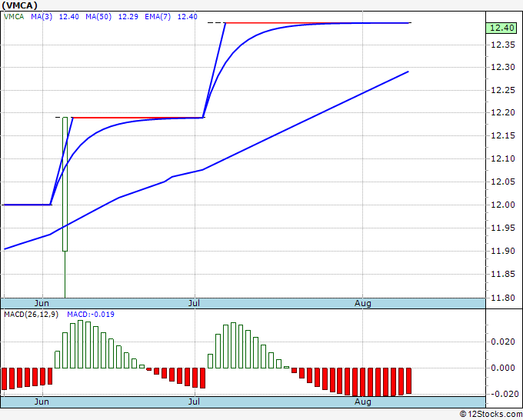
Task: Click the EMA(7) legend label
Action: [158, 17]
